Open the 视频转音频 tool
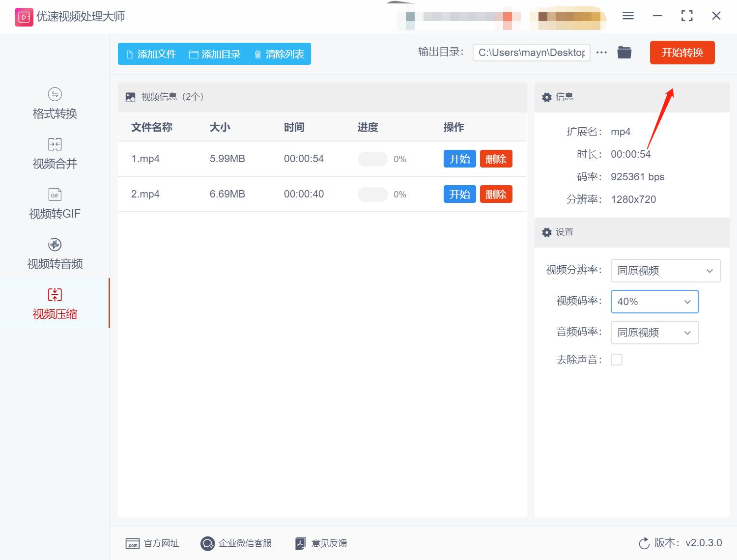737x560 pixels. [54, 253]
